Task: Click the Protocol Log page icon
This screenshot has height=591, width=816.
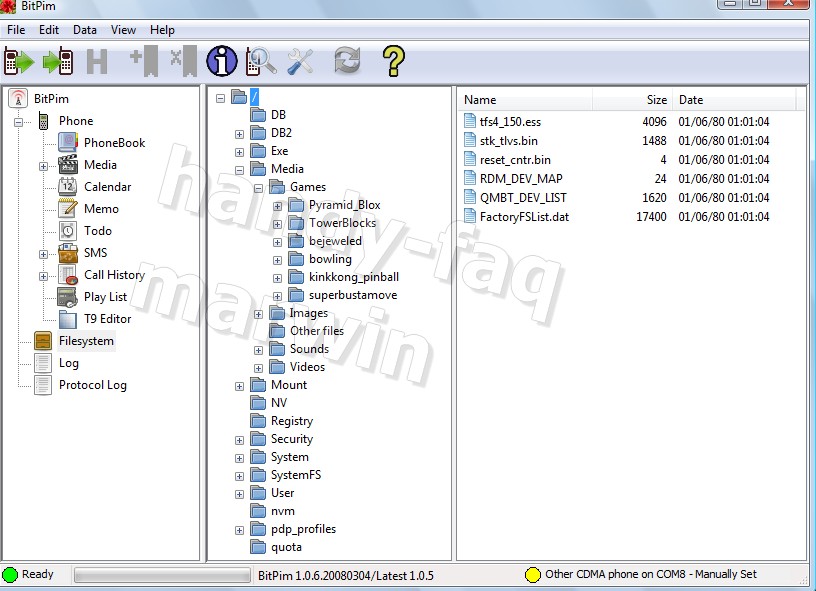Action: pyautogui.click(x=43, y=384)
